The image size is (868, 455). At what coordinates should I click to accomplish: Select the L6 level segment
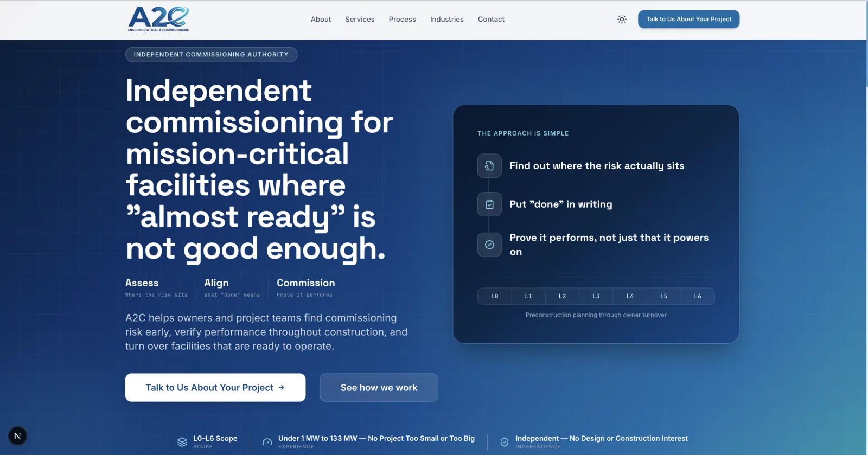click(x=698, y=296)
